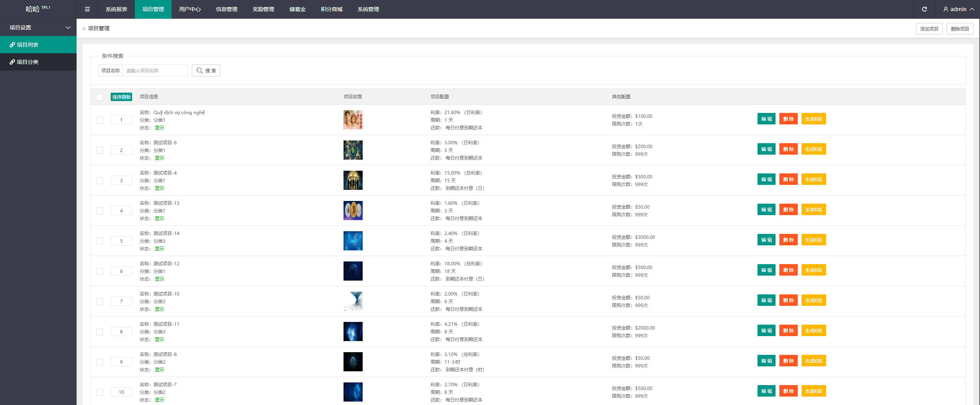Viewport: 980px width, 405px height.
Task: Click the $3000.00 investment amount text
Action: (x=645, y=237)
